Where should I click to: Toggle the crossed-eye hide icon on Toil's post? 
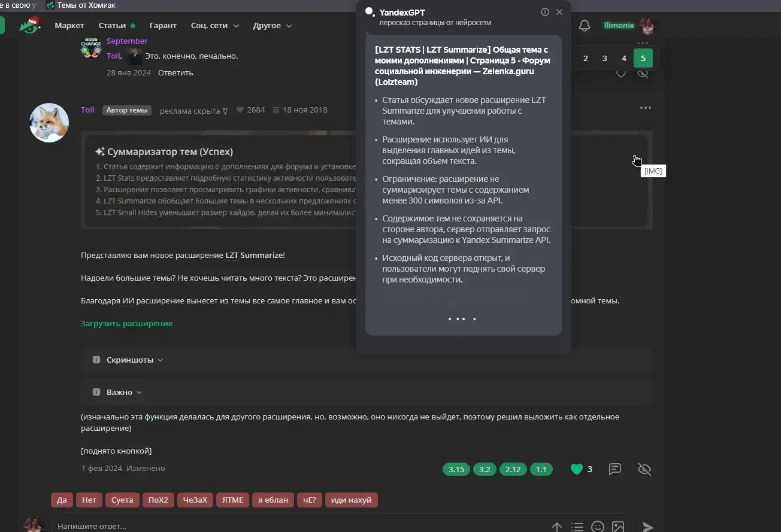(x=644, y=469)
